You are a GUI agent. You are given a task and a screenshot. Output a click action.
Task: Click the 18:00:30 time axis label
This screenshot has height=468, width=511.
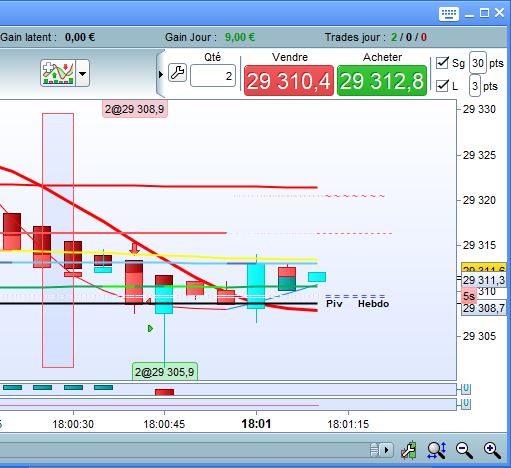[73, 424]
